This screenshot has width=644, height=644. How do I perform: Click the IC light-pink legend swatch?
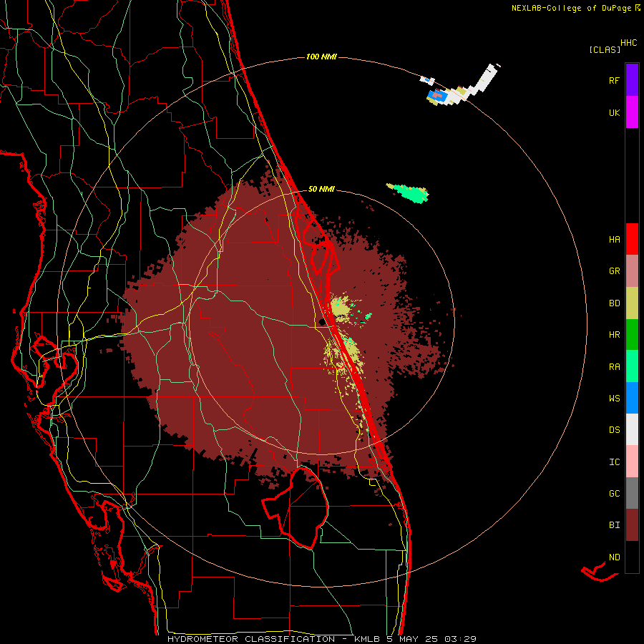(632, 462)
